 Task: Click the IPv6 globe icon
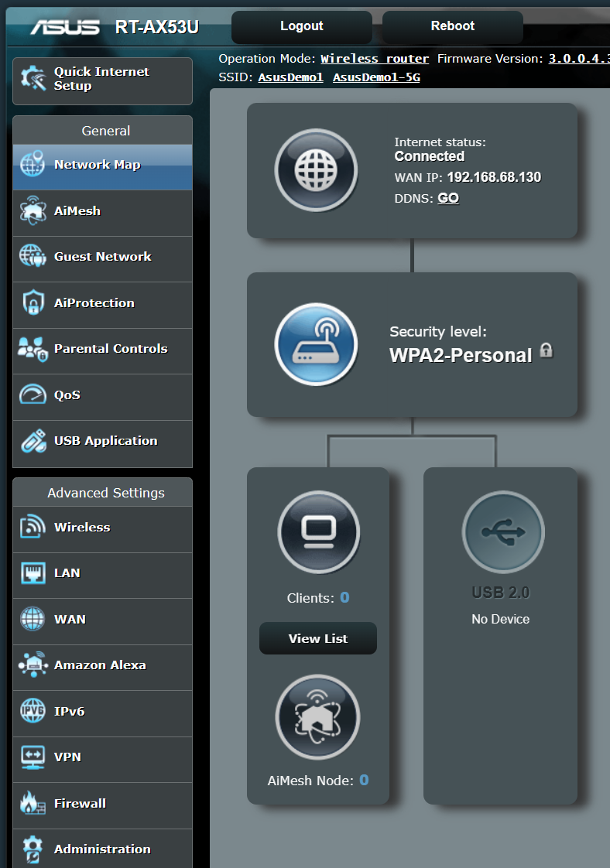pyautogui.click(x=33, y=711)
